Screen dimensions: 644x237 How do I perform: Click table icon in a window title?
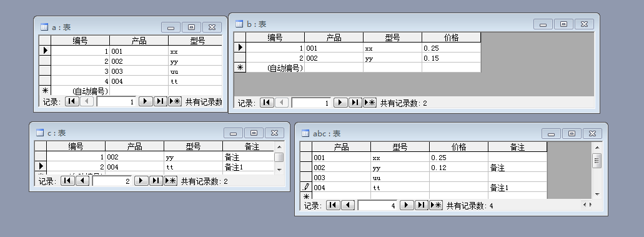tap(44, 27)
